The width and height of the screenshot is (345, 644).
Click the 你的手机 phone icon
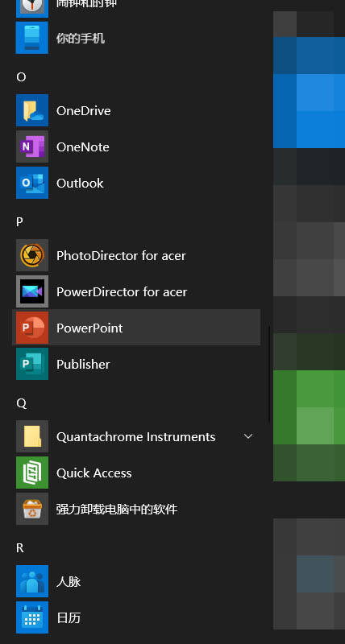pos(32,38)
